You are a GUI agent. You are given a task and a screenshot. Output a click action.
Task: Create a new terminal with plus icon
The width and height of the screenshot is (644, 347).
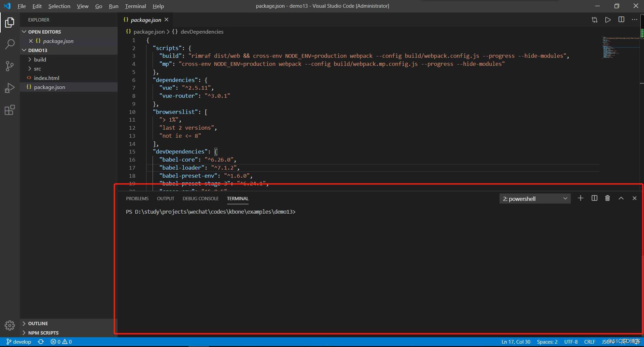(x=581, y=198)
